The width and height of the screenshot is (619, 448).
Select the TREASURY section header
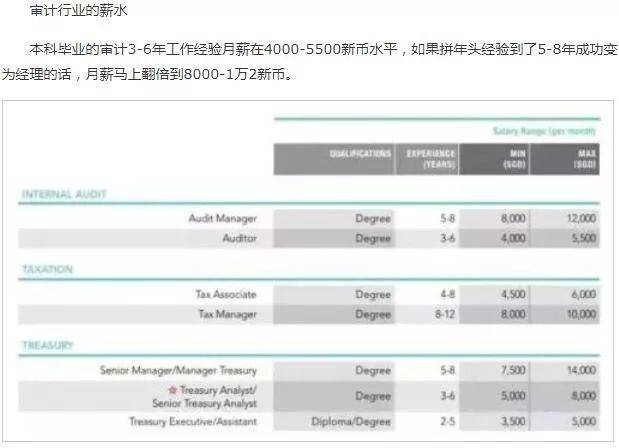click(x=50, y=346)
